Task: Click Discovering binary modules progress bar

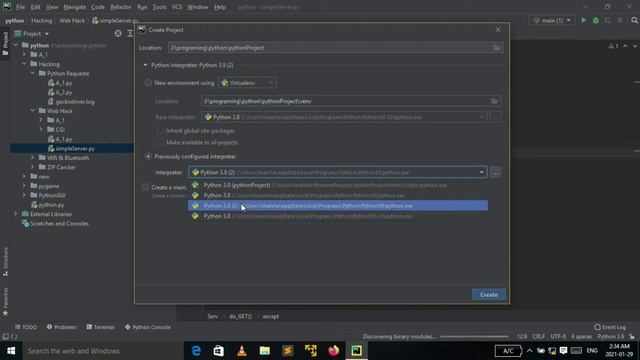Action: [474, 337]
